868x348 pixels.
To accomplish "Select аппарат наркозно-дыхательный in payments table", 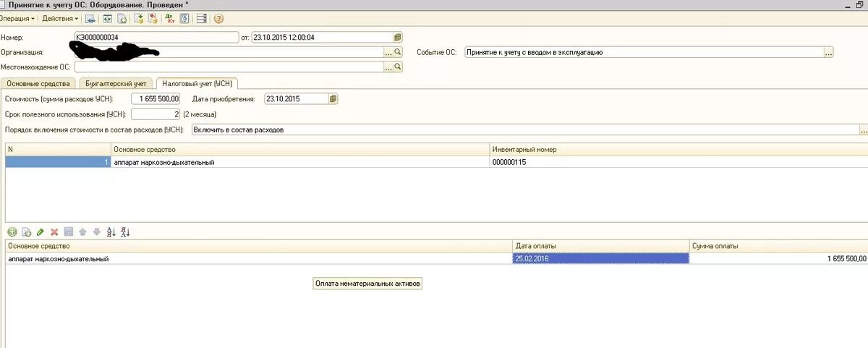I will point(259,258).
